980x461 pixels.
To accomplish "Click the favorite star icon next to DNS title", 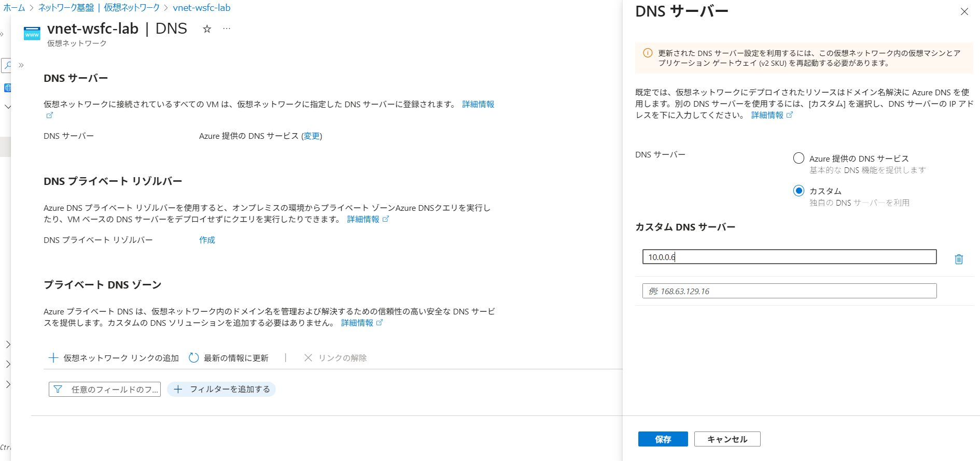I will coord(207,29).
